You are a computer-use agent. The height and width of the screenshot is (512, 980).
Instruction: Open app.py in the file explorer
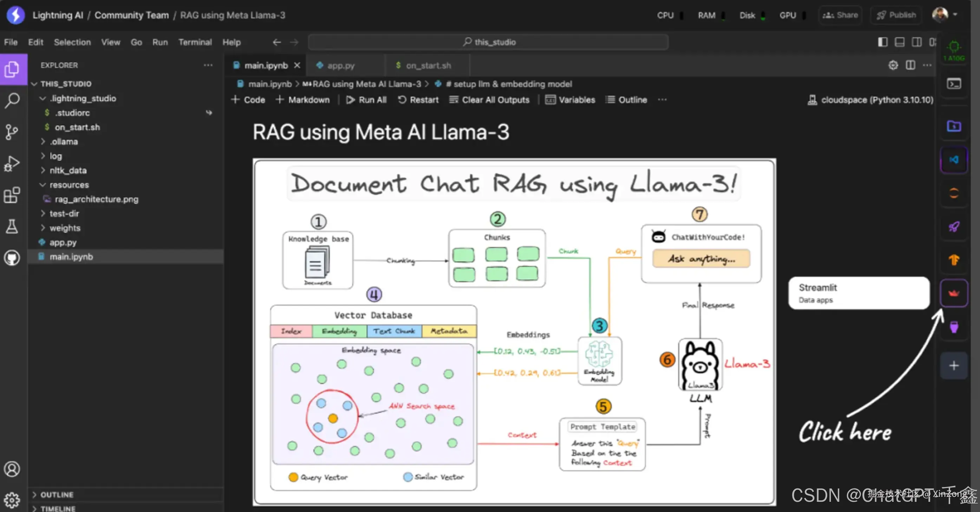point(63,243)
